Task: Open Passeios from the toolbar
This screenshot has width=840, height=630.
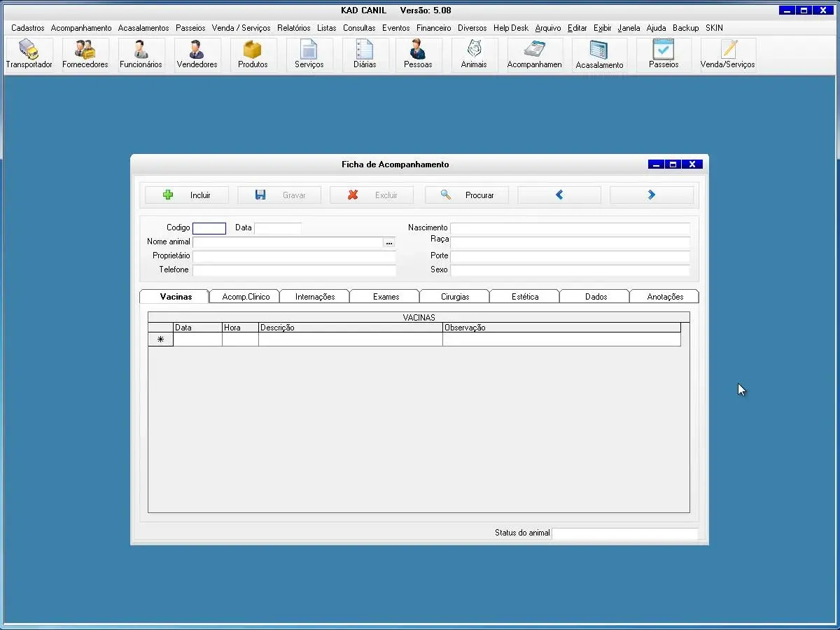Action: tap(663, 55)
